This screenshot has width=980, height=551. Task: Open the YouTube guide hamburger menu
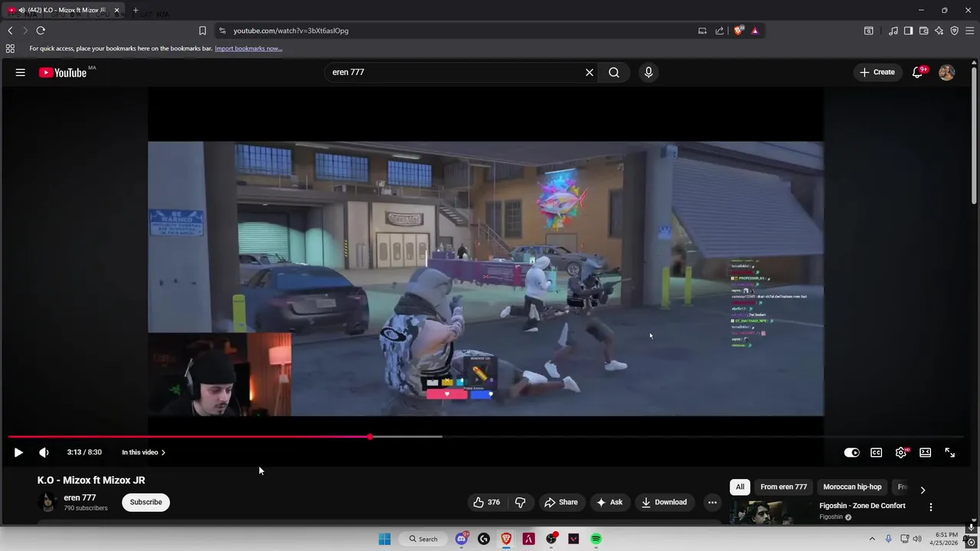coord(21,72)
